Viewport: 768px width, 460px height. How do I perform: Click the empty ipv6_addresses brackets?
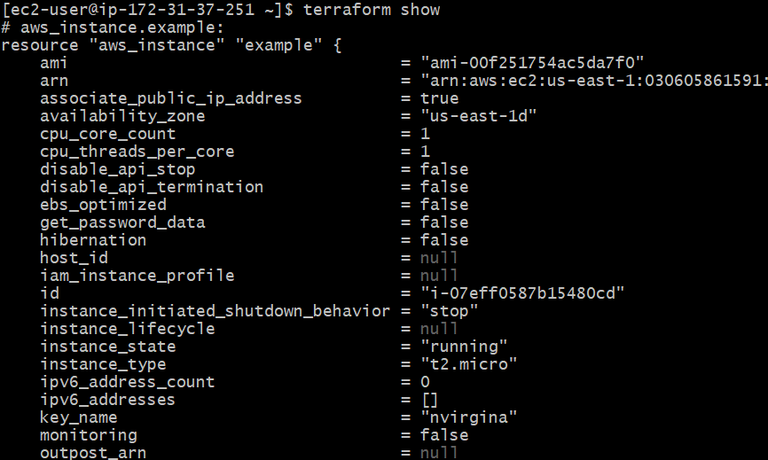tap(430, 400)
